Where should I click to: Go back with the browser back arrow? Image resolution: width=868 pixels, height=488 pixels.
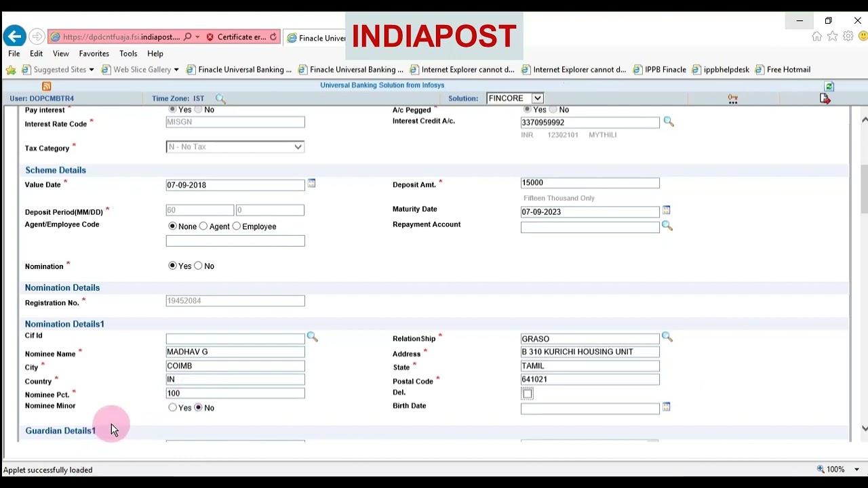[x=14, y=37]
